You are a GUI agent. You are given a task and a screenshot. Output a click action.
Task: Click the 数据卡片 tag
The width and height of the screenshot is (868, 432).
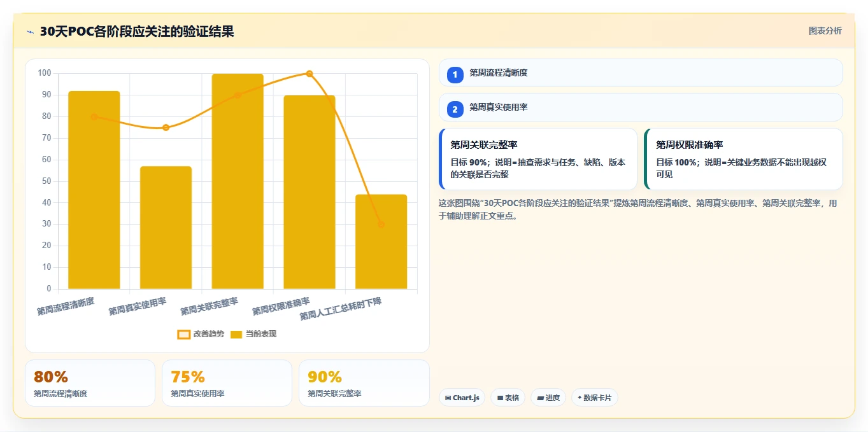pyautogui.click(x=595, y=398)
